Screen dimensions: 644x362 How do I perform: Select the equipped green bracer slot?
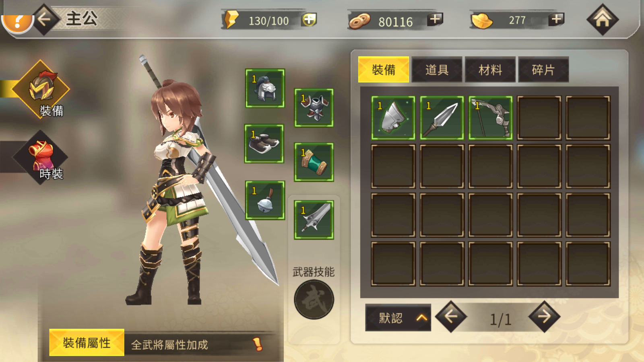(x=314, y=162)
